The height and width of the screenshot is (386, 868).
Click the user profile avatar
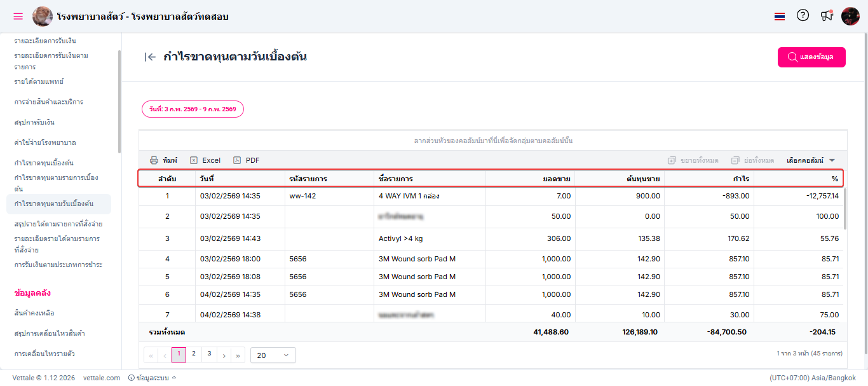(x=850, y=16)
